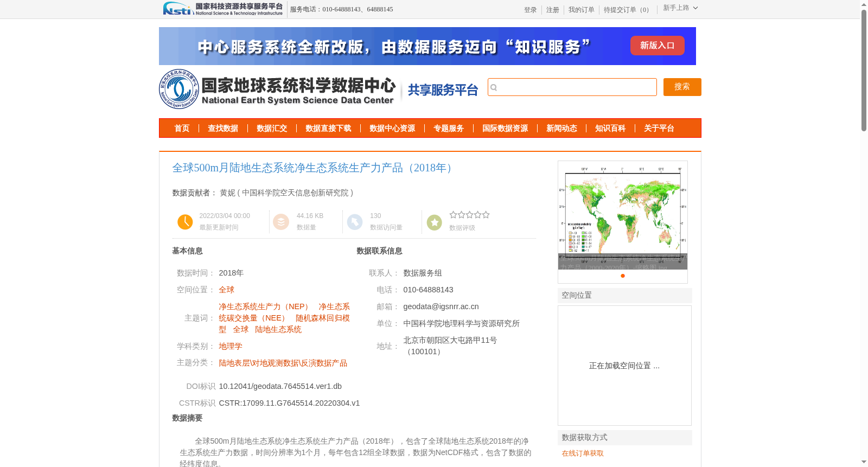
Task: Open 我的订单 link
Action: tap(582, 10)
